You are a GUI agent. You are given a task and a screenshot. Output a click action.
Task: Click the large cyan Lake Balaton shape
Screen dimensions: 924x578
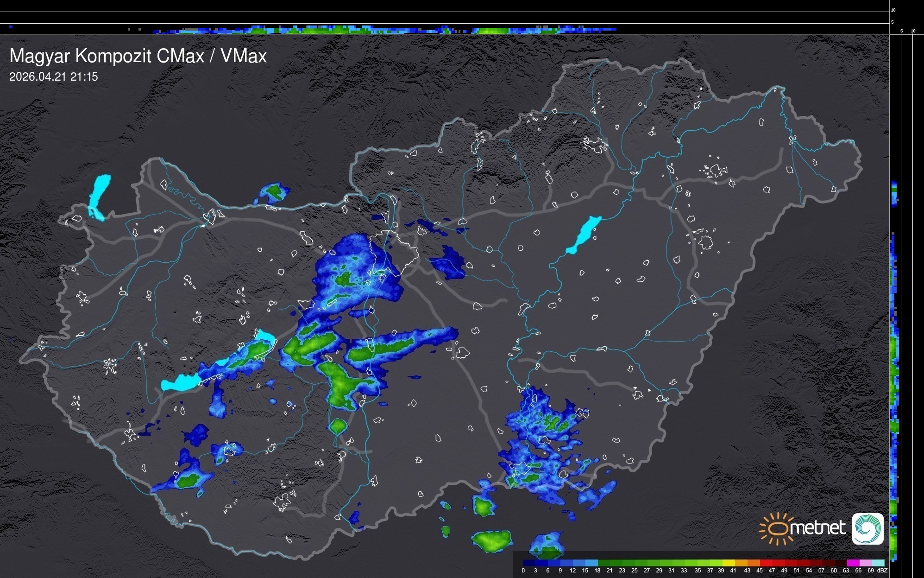tap(181, 382)
